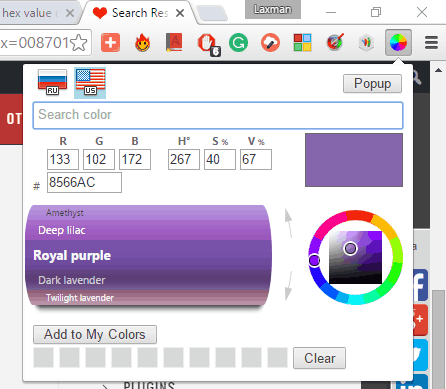Click the Popup button

coord(372,84)
